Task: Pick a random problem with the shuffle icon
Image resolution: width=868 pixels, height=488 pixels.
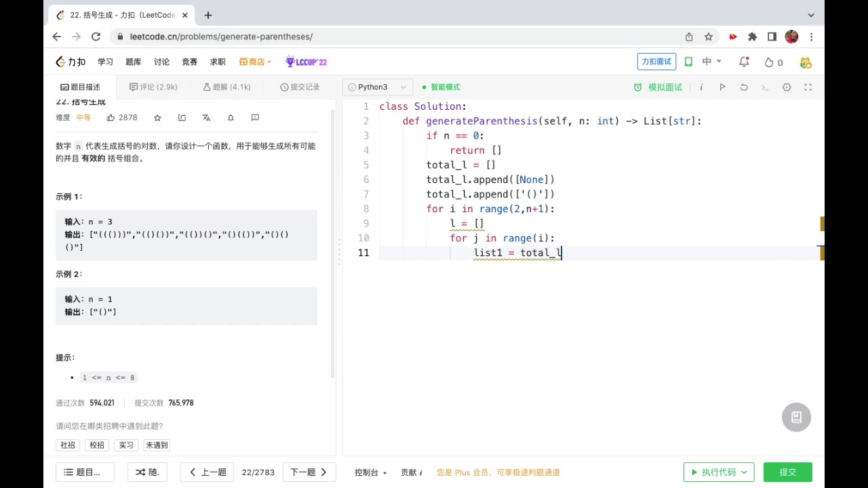Action: click(x=146, y=472)
